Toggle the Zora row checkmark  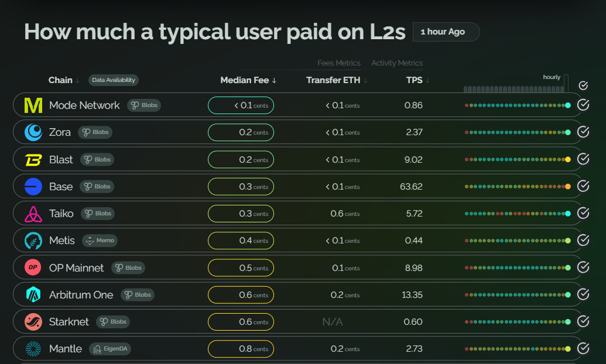(x=583, y=132)
